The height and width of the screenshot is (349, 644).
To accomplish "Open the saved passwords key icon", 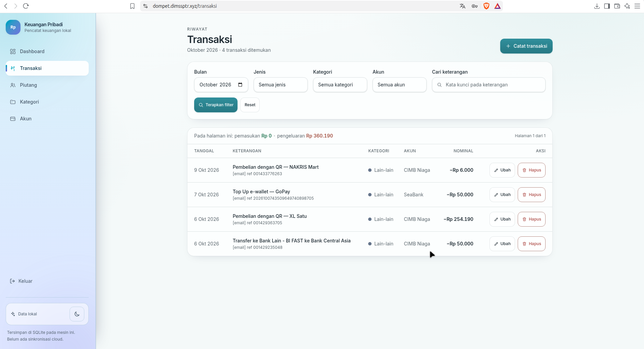I will coord(475,6).
